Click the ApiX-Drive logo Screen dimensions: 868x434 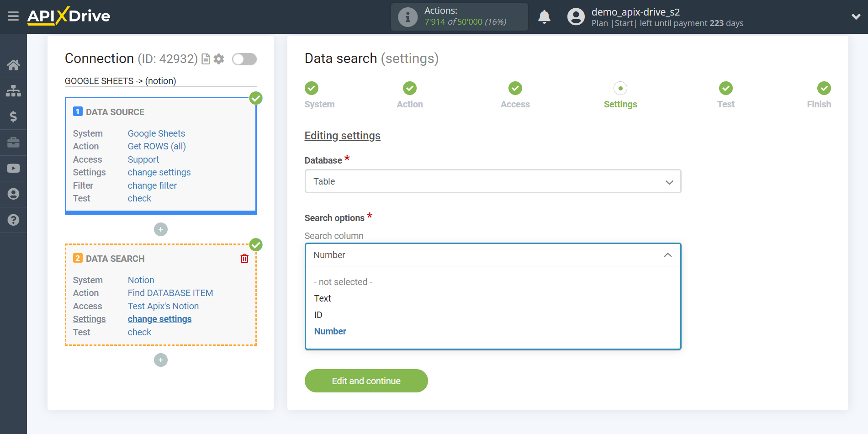[x=69, y=16]
